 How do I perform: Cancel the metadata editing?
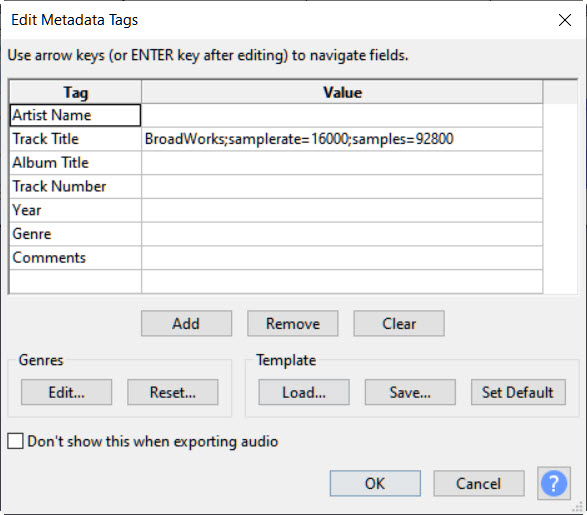(x=478, y=483)
